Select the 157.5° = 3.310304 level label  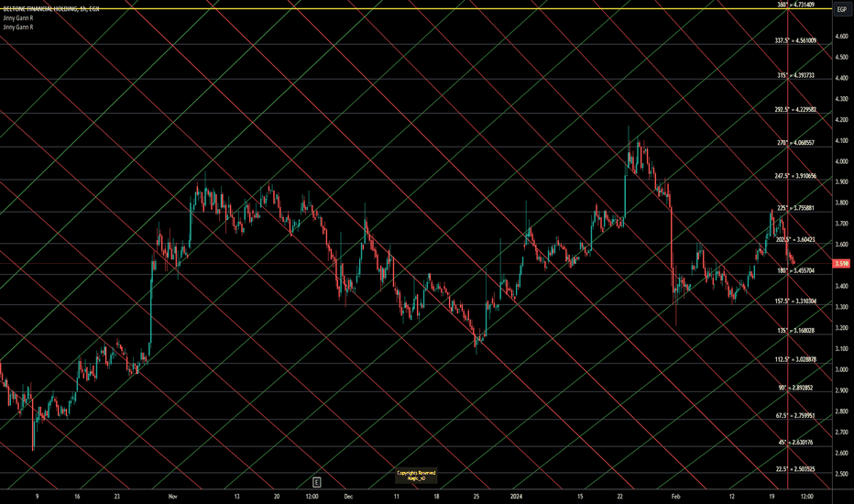(795, 301)
